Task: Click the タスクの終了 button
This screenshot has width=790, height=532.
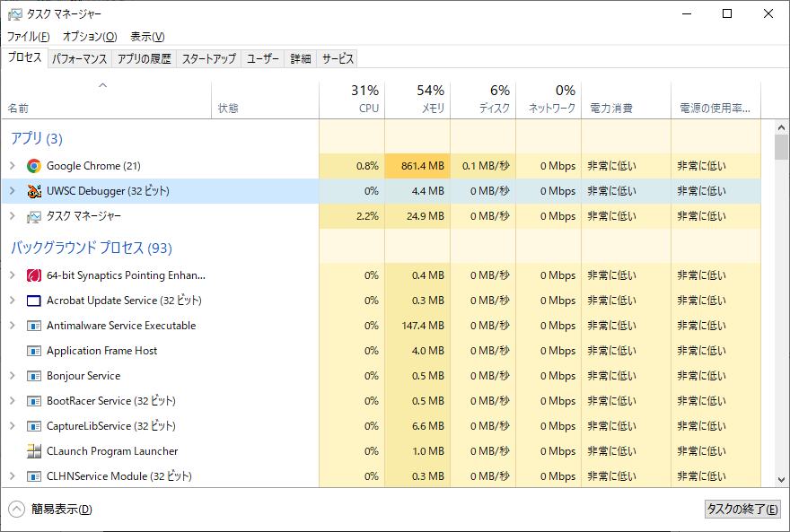Action: (742, 509)
